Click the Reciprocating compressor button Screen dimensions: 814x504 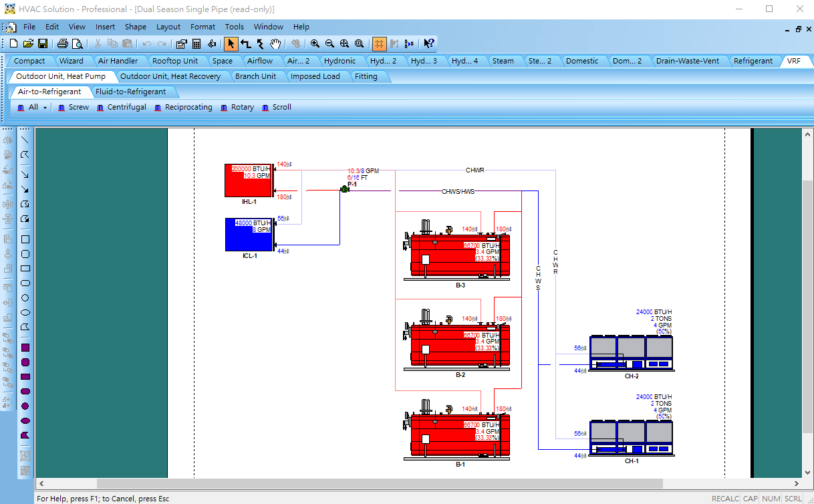coord(182,107)
